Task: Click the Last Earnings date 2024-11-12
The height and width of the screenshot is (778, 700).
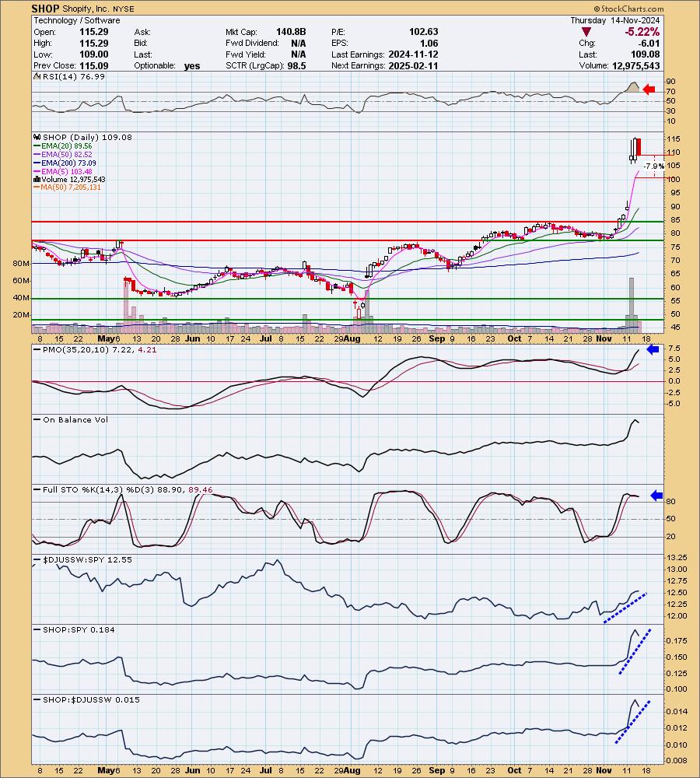Action: click(413, 54)
